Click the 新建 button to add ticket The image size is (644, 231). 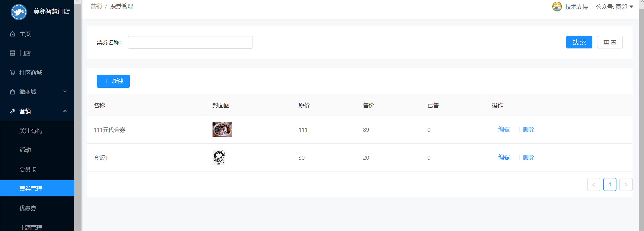pos(113,81)
